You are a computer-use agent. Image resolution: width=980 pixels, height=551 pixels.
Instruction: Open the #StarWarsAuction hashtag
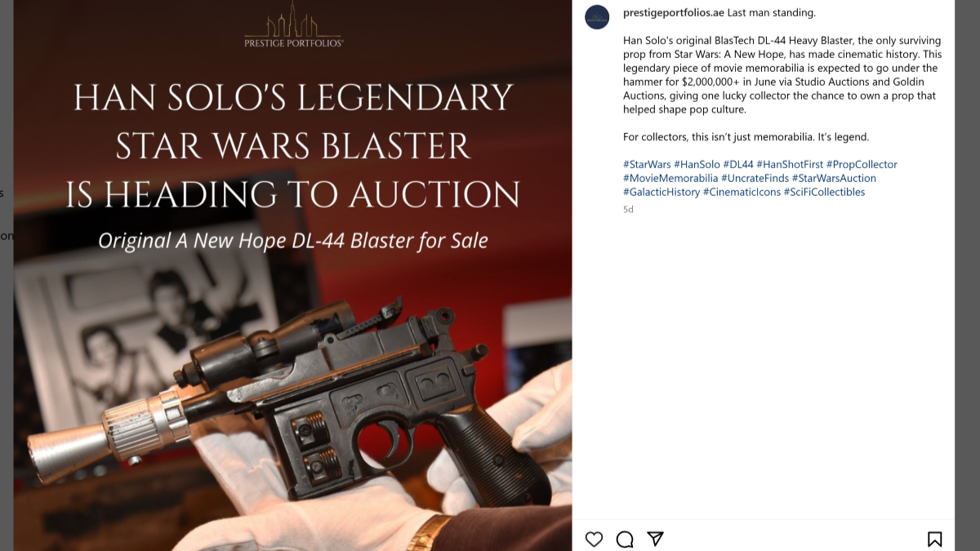(834, 178)
